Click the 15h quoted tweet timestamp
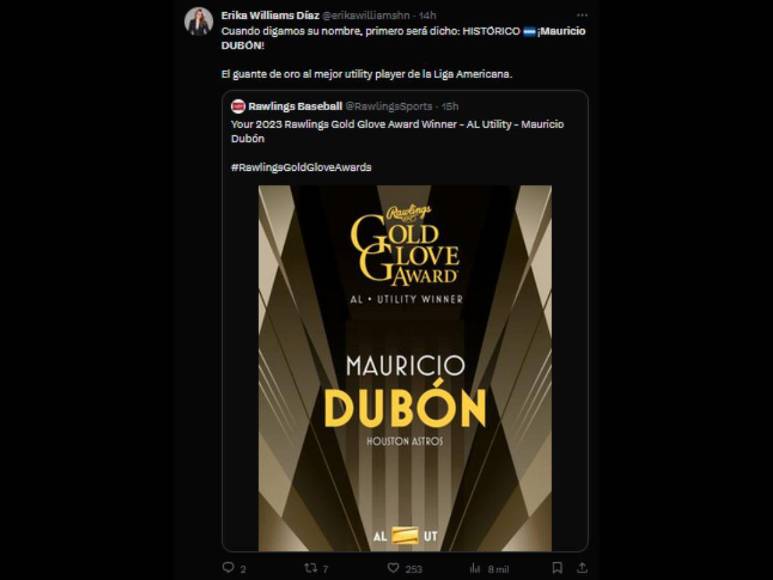Viewport: 773px width, 580px height. click(x=450, y=106)
